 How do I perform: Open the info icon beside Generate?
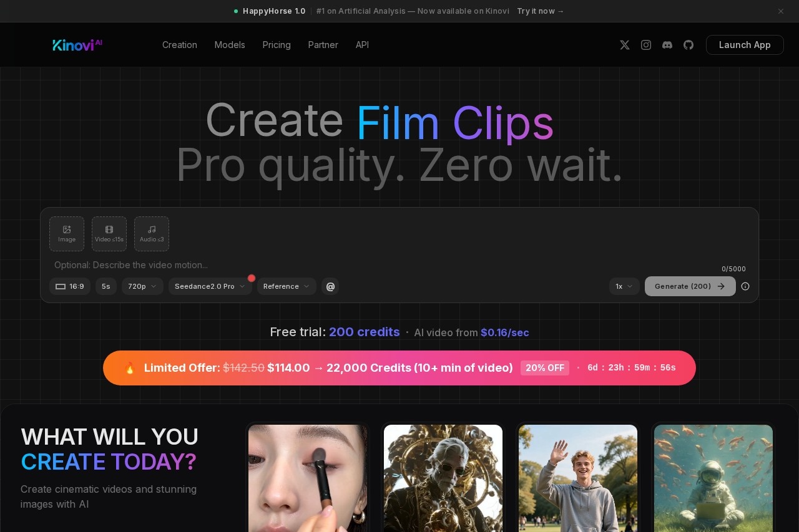[x=745, y=286]
